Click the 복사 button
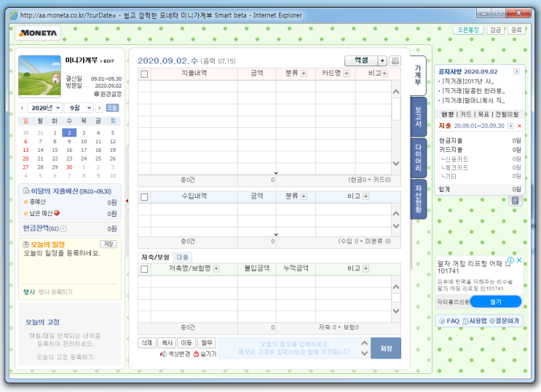The width and height of the screenshot is (541, 392). pyautogui.click(x=167, y=343)
